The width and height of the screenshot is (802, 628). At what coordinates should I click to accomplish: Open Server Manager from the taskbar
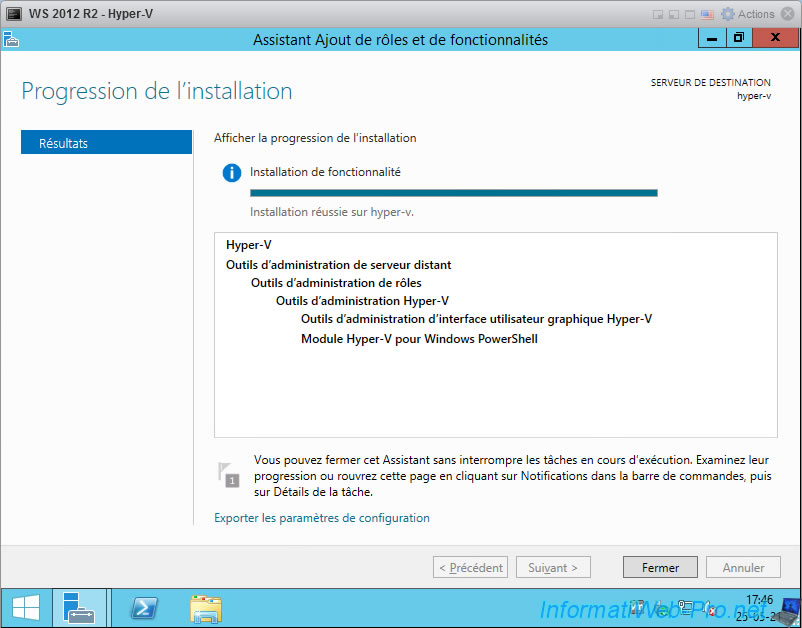point(79,608)
